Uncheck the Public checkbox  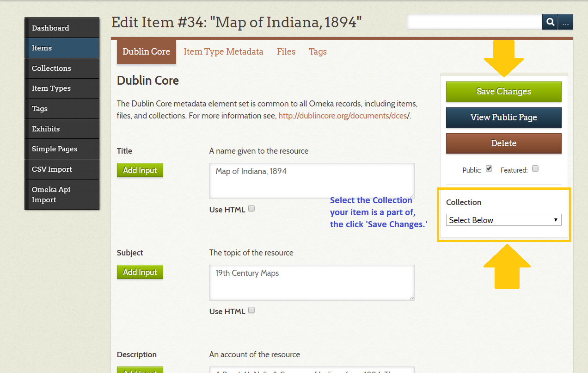pyautogui.click(x=489, y=169)
